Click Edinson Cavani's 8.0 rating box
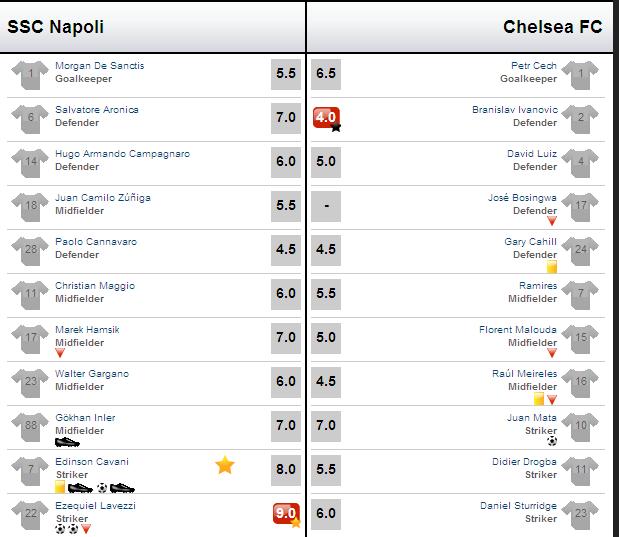 pyautogui.click(x=286, y=469)
